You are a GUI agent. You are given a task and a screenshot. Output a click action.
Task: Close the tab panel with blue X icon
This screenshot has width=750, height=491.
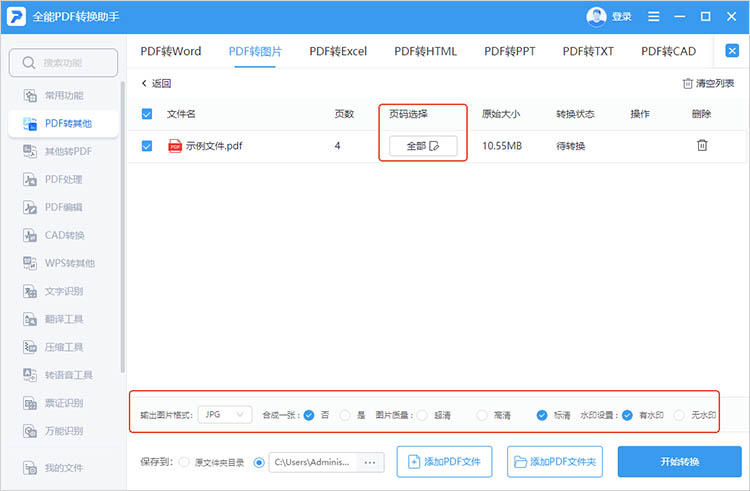point(732,51)
